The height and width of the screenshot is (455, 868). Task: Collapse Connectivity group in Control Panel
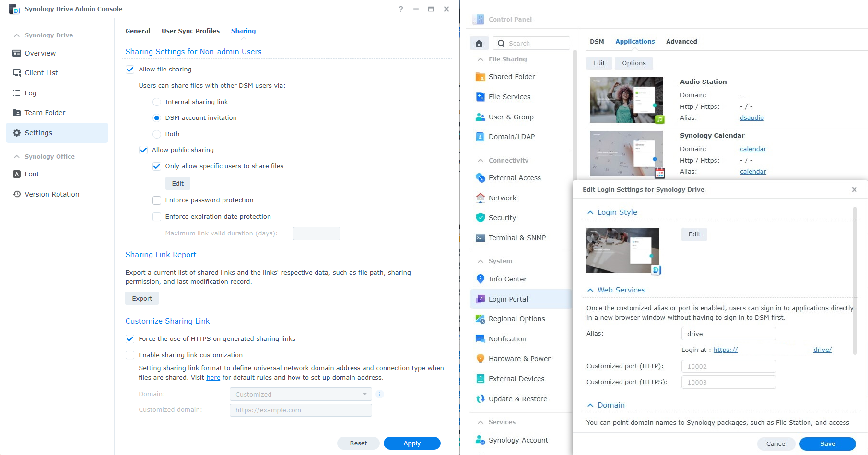coord(481,161)
